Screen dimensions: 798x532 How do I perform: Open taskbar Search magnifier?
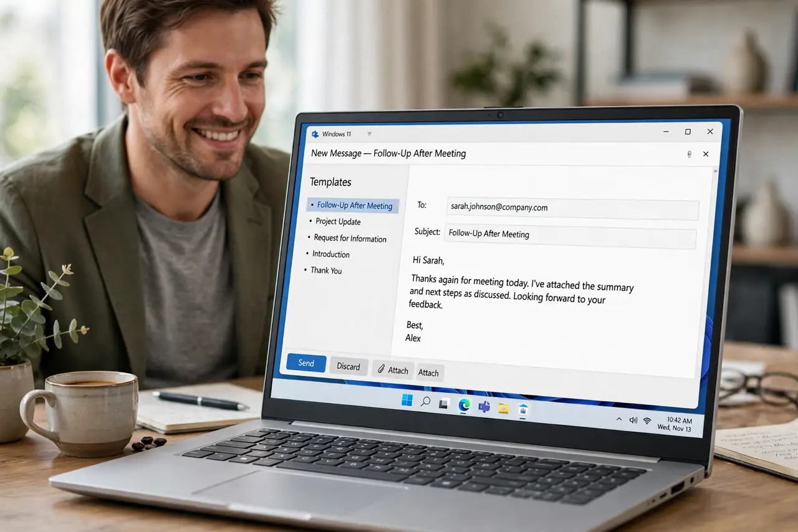pyautogui.click(x=426, y=402)
